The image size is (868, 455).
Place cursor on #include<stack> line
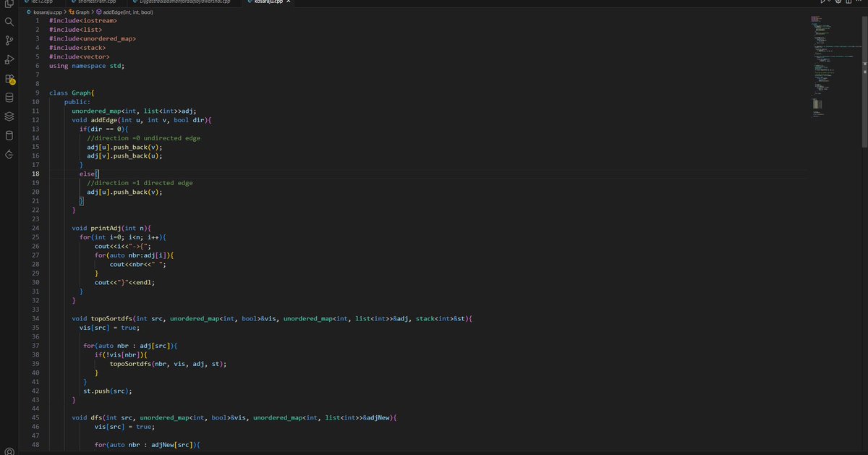point(77,48)
